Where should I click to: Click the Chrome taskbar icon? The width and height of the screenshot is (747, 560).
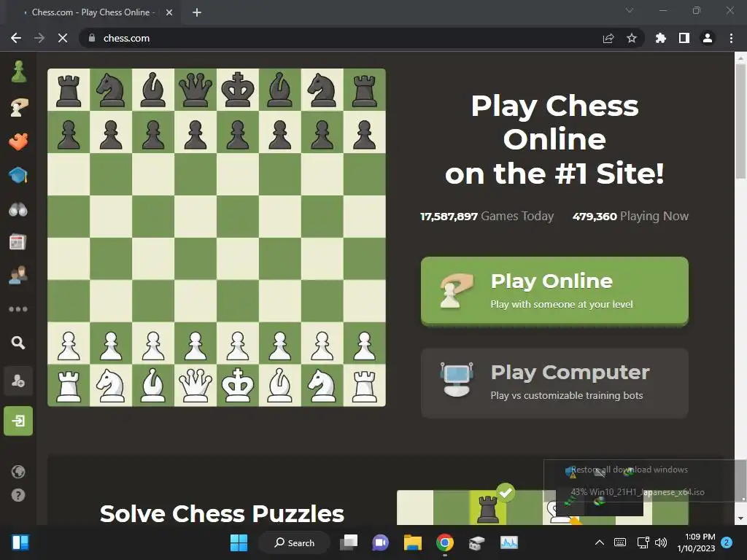pyautogui.click(x=444, y=542)
